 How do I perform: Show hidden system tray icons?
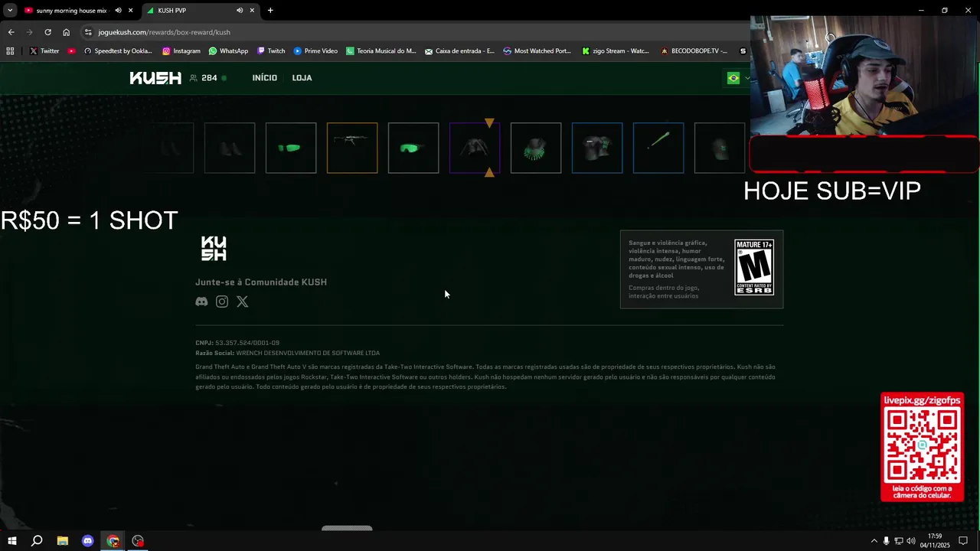click(x=874, y=541)
